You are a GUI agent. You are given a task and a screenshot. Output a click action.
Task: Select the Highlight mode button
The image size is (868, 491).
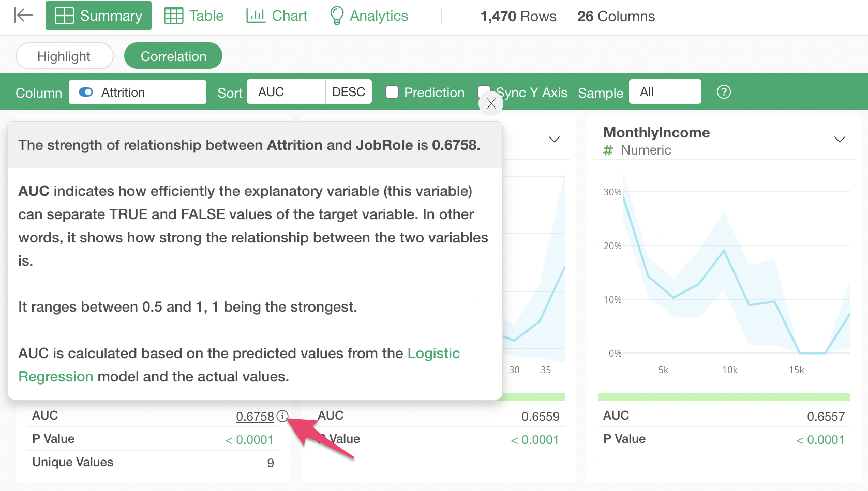point(64,56)
